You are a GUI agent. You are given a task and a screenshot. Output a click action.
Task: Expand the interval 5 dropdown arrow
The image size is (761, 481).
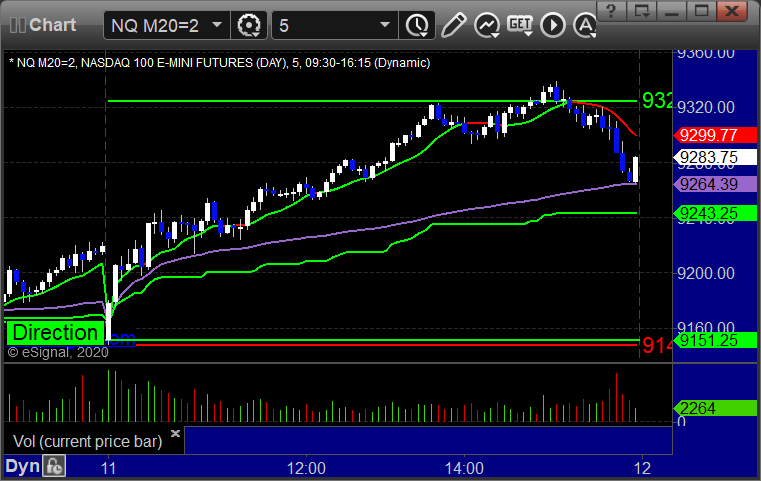(x=385, y=24)
